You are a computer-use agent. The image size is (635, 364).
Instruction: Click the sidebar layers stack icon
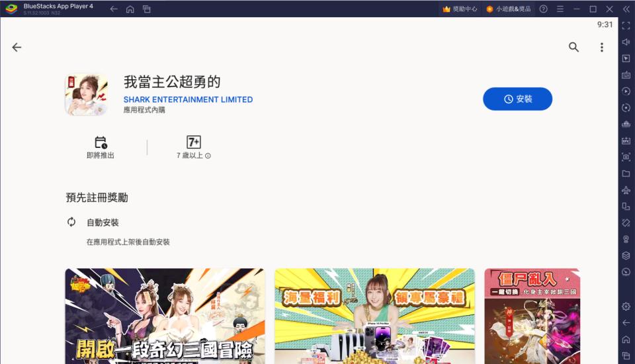click(626, 256)
